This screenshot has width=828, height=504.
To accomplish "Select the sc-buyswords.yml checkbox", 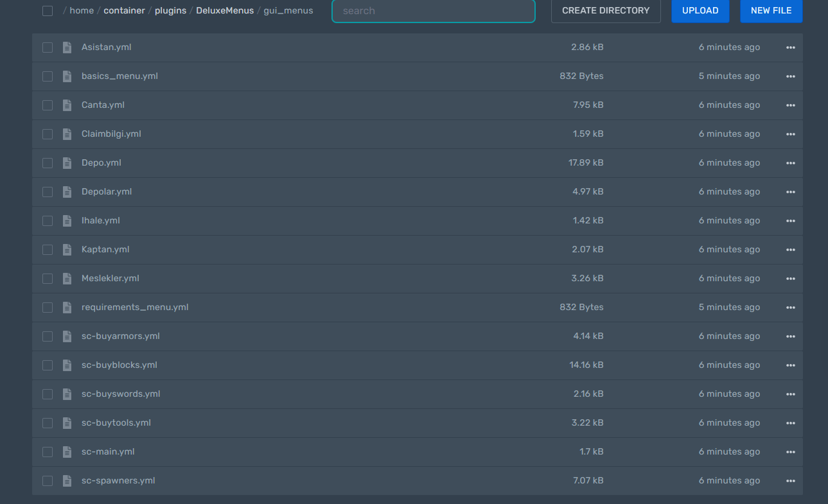I will coord(48,394).
